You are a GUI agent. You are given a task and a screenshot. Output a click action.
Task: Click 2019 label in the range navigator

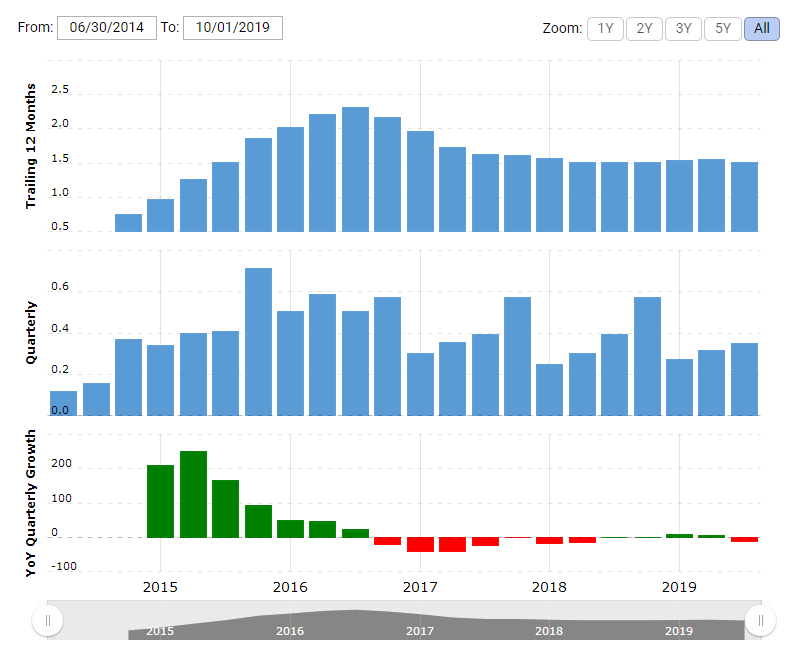click(679, 631)
